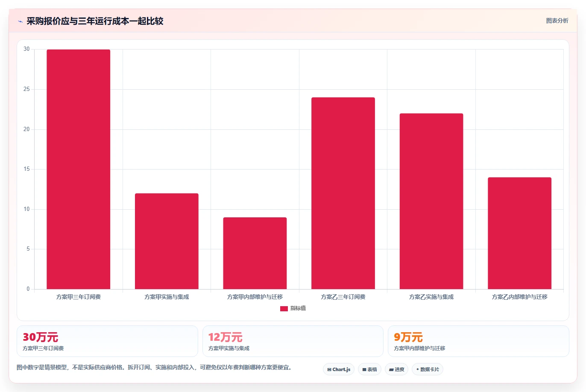This screenshot has width=586, height=392.
Task: Click the y-axis value 20
Action: (27, 129)
